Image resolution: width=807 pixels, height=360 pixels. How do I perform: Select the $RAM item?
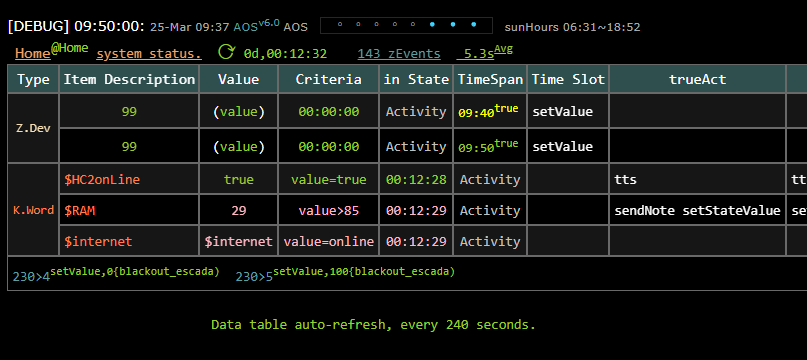(x=80, y=210)
